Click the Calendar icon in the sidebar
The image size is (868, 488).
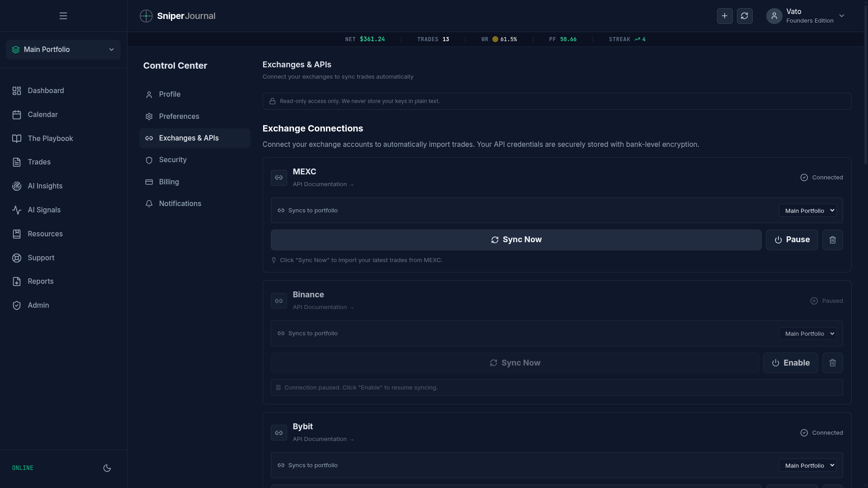click(x=17, y=115)
